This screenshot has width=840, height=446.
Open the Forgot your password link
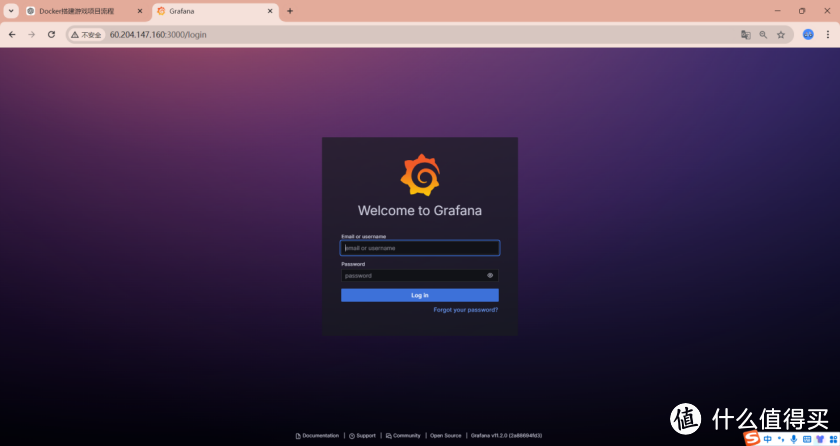pyautogui.click(x=466, y=310)
